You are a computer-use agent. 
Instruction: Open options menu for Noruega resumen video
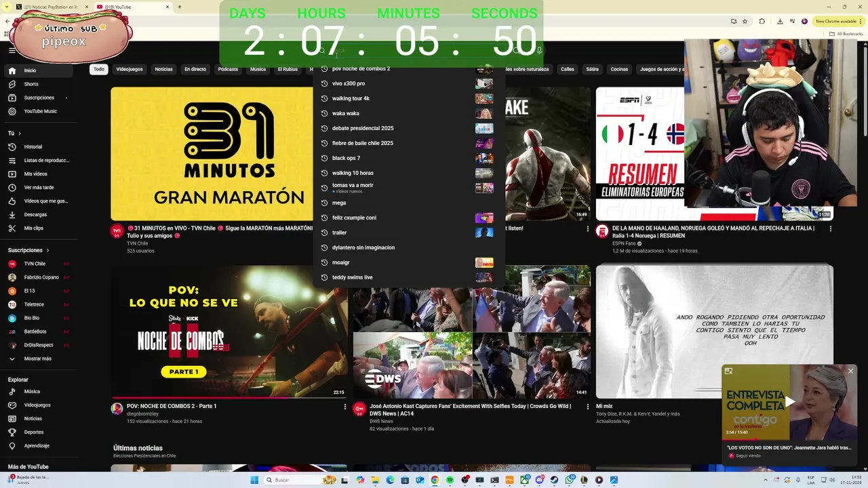(830, 229)
